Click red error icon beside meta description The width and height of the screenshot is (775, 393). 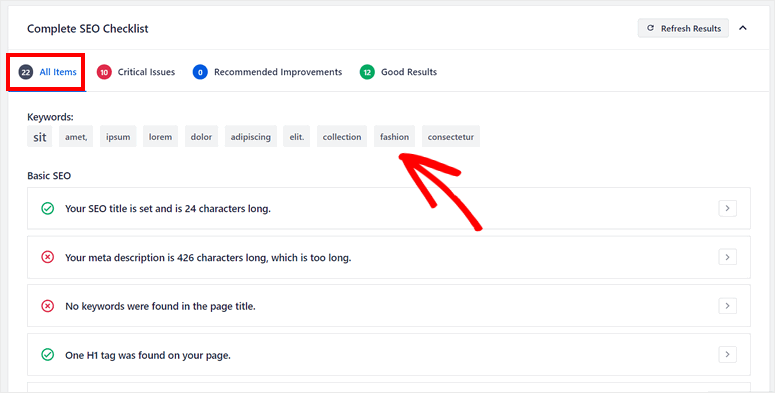pyautogui.click(x=47, y=257)
